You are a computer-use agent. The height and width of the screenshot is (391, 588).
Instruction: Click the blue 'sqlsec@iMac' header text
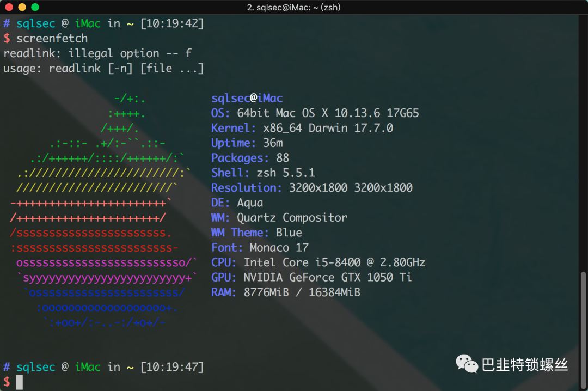coord(247,99)
